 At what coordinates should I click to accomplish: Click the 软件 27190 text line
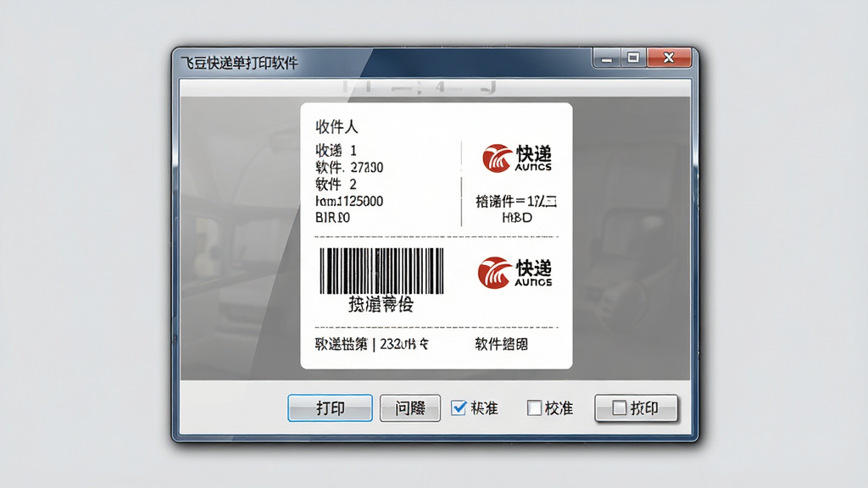[x=348, y=167]
